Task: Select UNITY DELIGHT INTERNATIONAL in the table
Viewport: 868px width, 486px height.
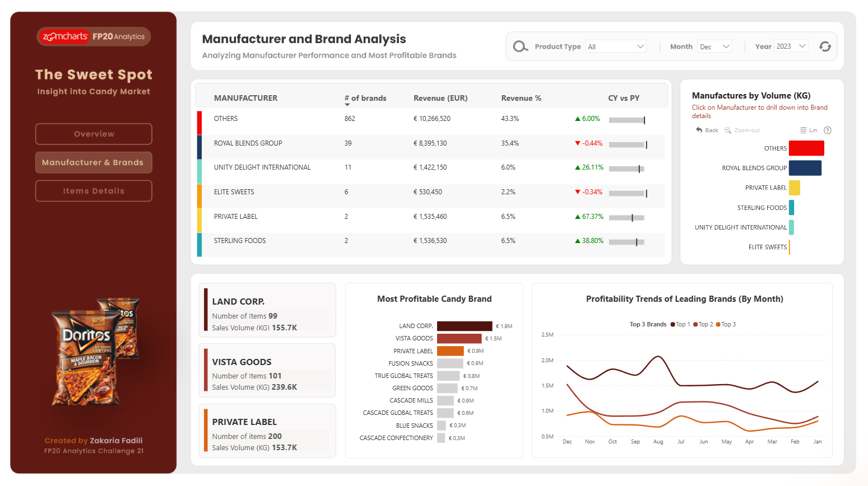Action: coord(262,167)
